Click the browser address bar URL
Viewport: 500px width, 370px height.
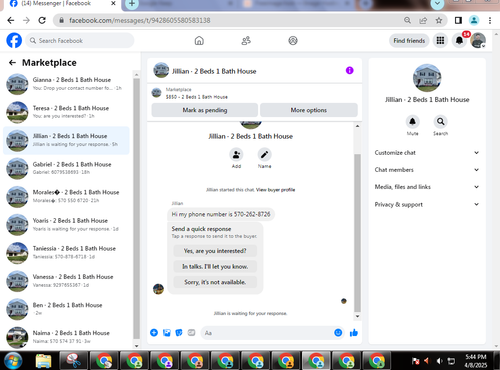pyautogui.click(x=140, y=20)
